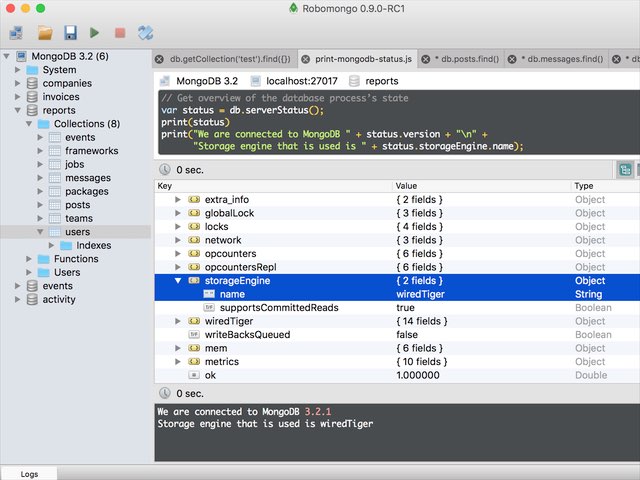Click the messages collection table icon
Screen dimensions: 640x480
[55, 178]
